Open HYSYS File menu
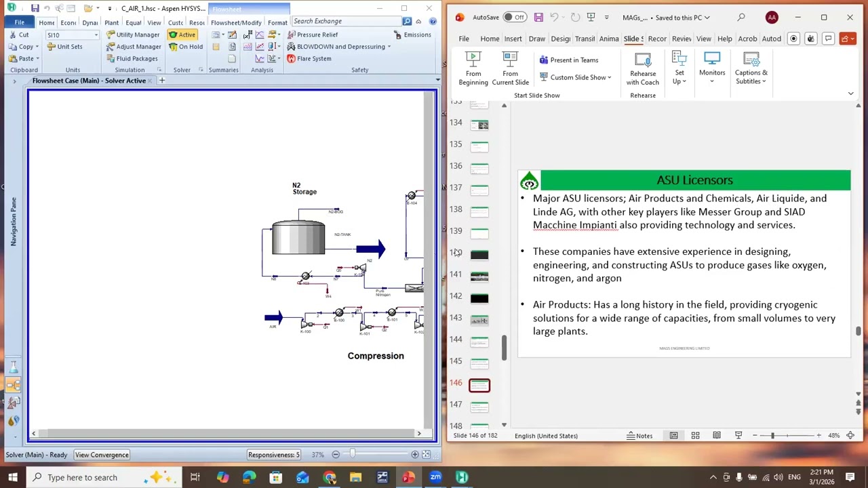This screenshot has height=488, width=868. (x=20, y=22)
